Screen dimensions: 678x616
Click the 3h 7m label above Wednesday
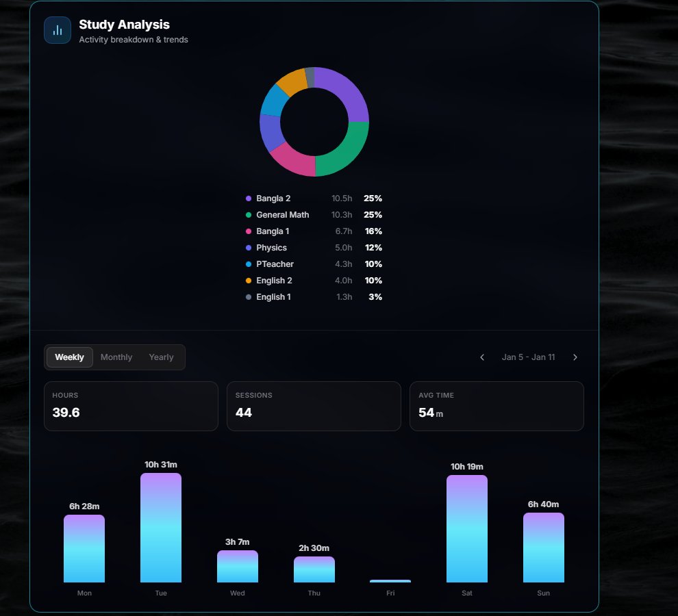point(238,542)
